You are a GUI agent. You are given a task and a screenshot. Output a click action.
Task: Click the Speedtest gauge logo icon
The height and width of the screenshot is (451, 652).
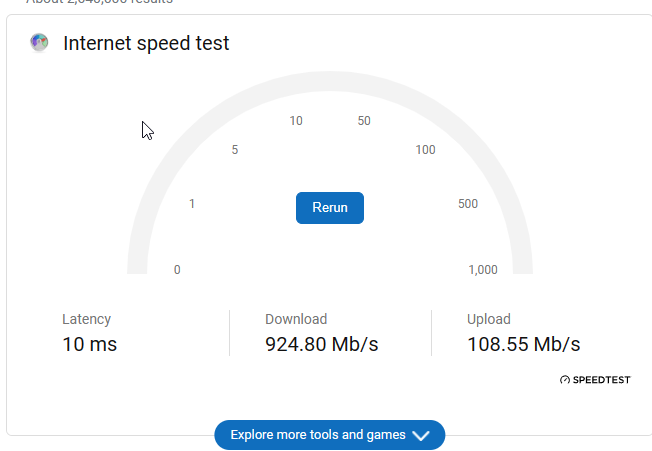tap(565, 380)
